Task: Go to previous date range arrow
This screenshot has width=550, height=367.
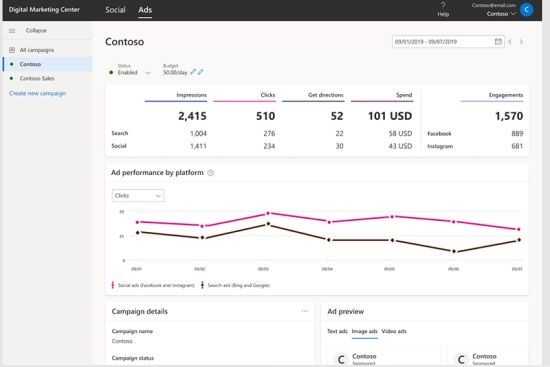Action: tap(510, 41)
